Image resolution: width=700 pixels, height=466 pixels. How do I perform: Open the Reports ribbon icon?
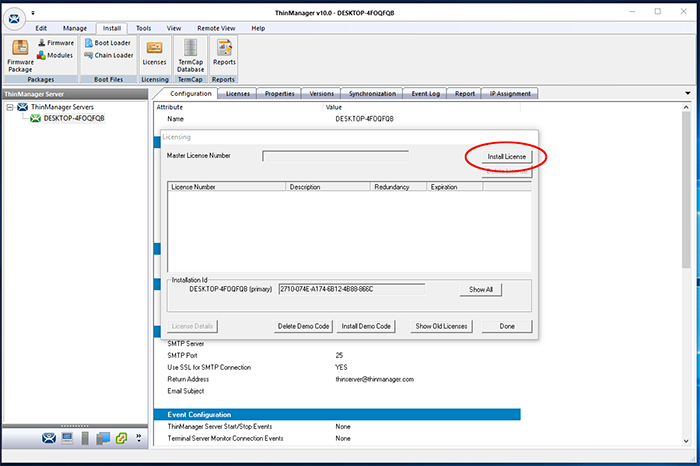coord(224,53)
